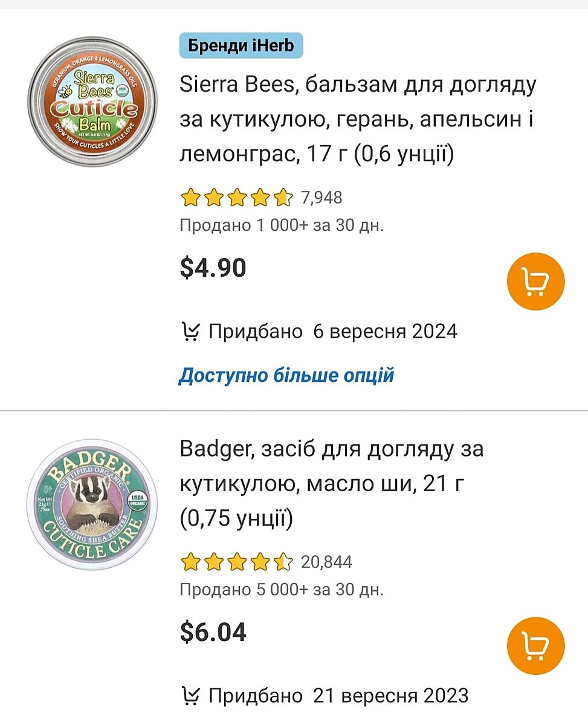View the 7,948 reviews count

click(x=321, y=198)
